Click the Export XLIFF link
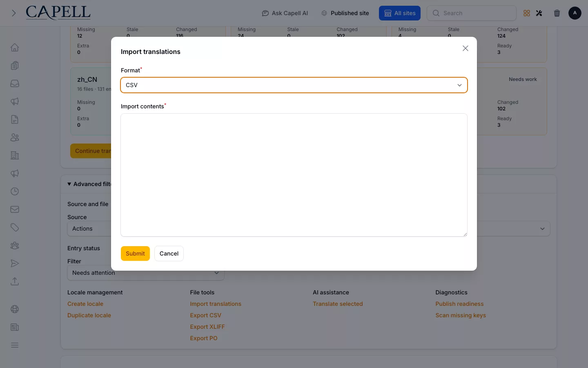Viewport: 588px width, 368px height. pyautogui.click(x=207, y=327)
